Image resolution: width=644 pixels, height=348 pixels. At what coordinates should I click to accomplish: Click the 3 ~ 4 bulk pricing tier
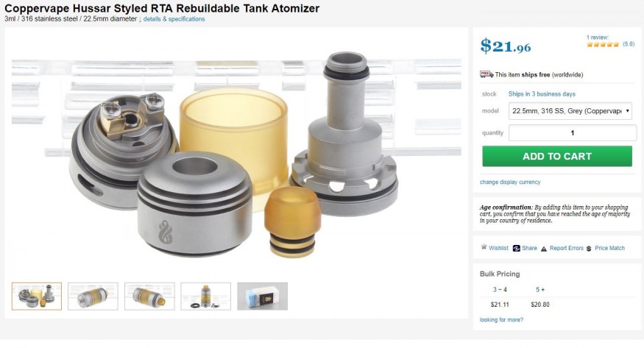(500, 290)
